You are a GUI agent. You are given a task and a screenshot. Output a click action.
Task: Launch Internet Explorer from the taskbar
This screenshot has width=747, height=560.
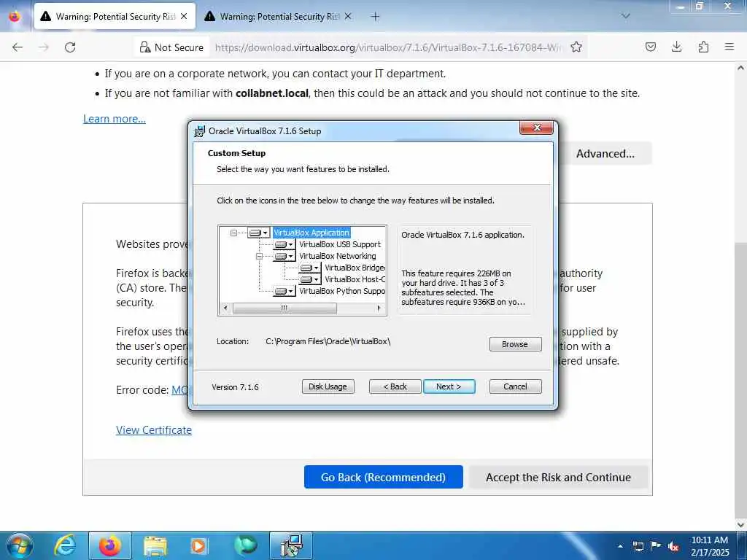[x=65, y=545]
